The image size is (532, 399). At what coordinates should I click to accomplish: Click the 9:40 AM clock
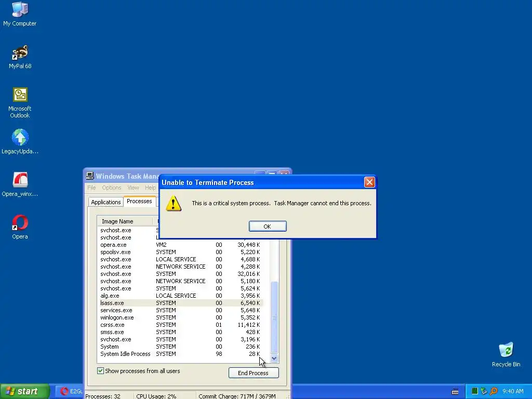(513, 391)
